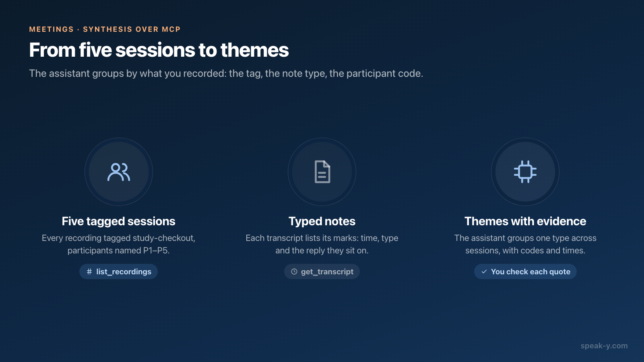This screenshot has width=644, height=362.
Task: Click the checkmark icon beside You check each quote
Action: coord(484,271)
